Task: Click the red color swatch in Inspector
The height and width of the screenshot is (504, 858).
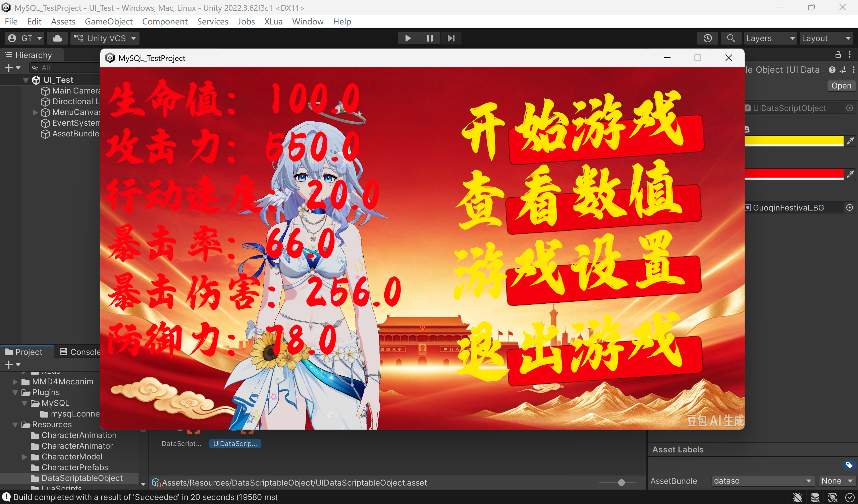Action: pos(794,174)
